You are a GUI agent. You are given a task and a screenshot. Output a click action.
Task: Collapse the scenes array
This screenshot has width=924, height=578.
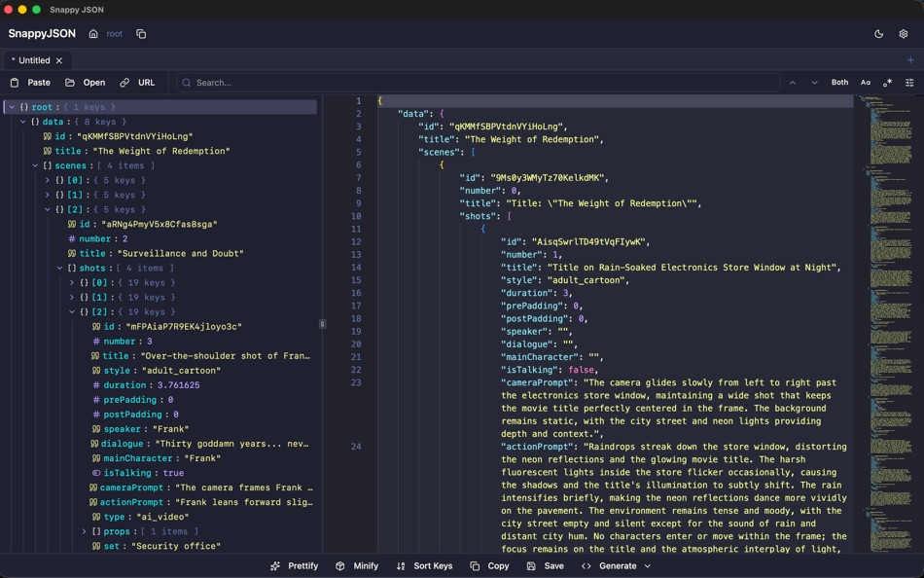click(x=35, y=165)
